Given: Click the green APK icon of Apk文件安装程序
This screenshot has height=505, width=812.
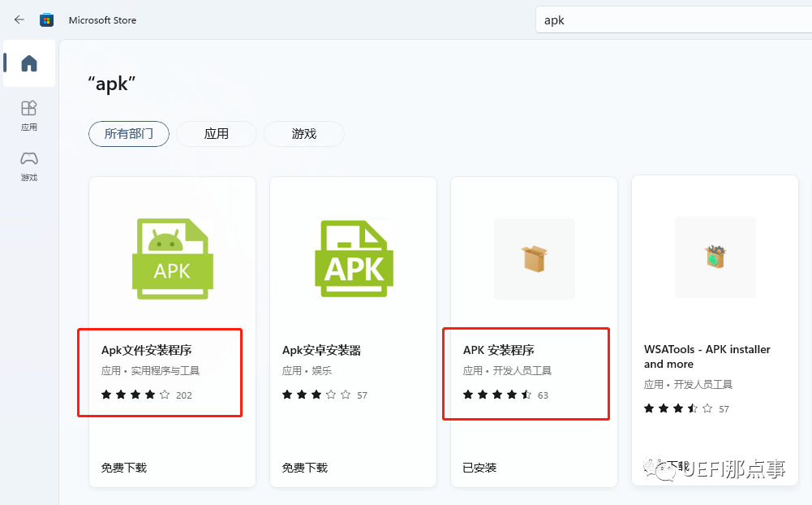Looking at the screenshot, I should 172,259.
